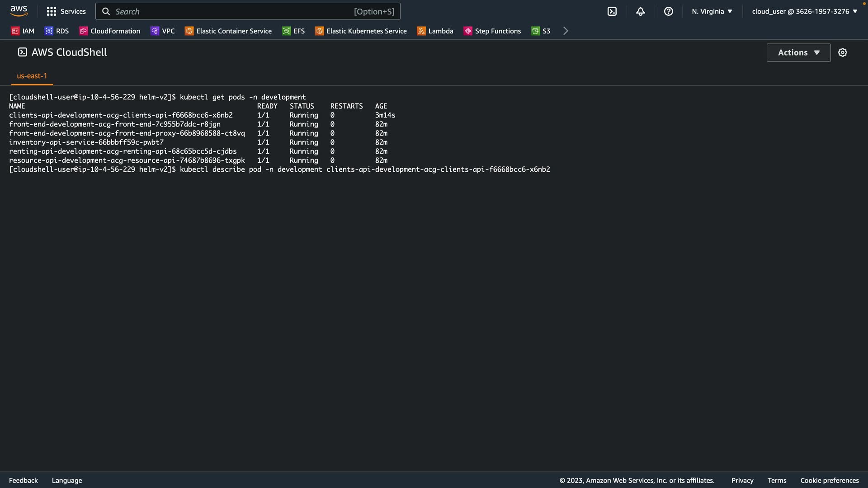Open CloudShell preferences gear
The height and width of the screenshot is (488, 868).
842,52
